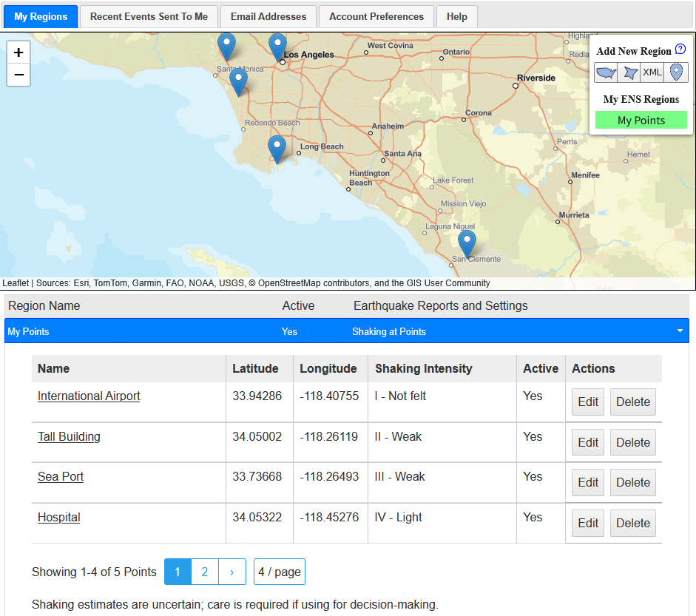Switch to My Regions tab
The height and width of the screenshot is (616, 696).
click(x=41, y=17)
